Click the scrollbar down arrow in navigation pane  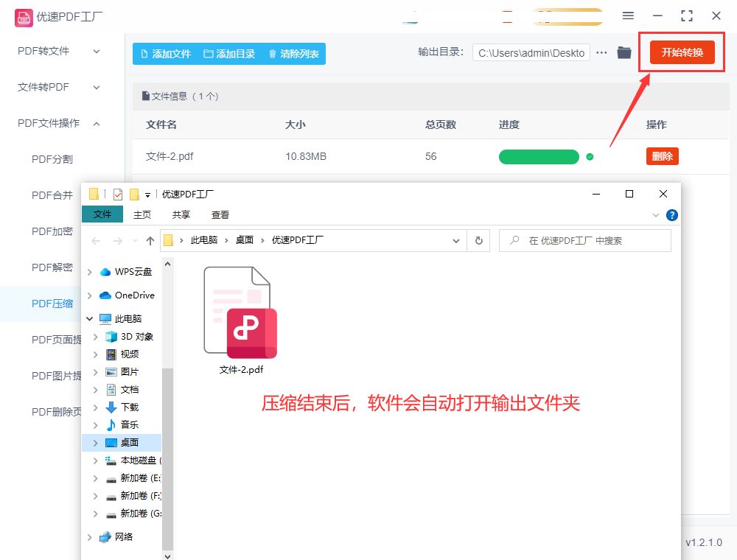(168, 556)
